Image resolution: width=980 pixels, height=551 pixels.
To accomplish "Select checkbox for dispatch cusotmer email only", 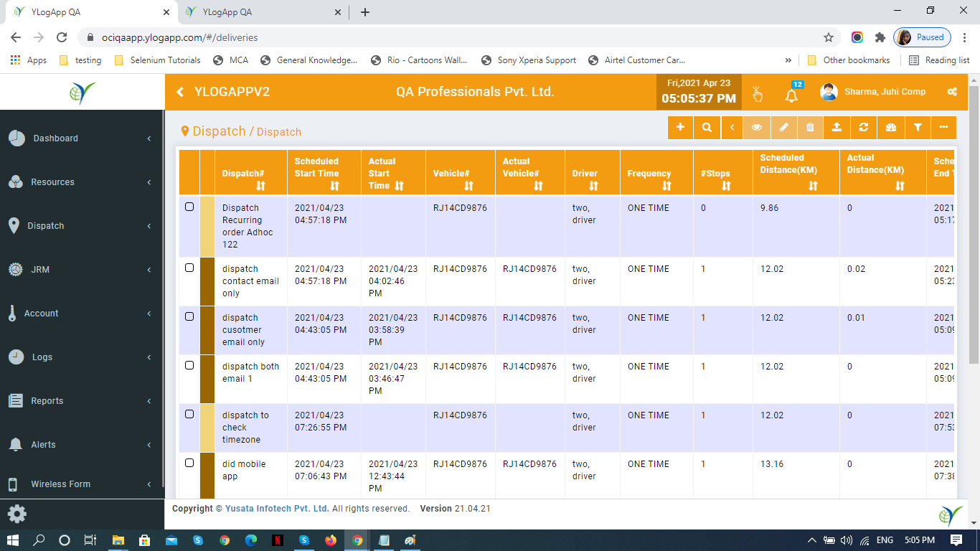I will coord(189,316).
